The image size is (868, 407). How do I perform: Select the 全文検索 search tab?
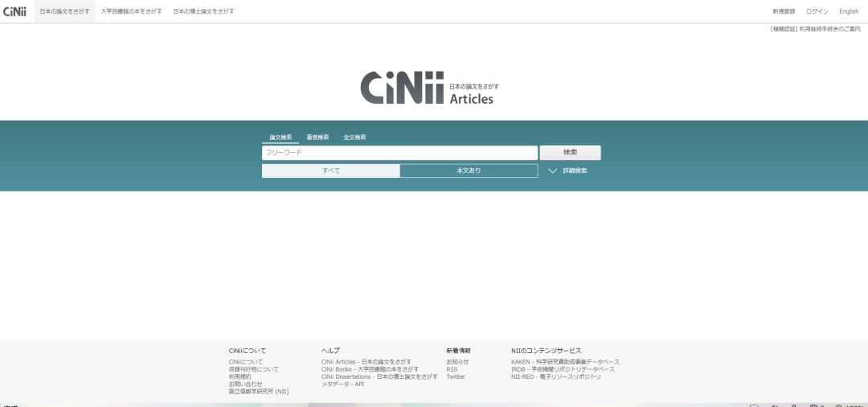(x=355, y=138)
